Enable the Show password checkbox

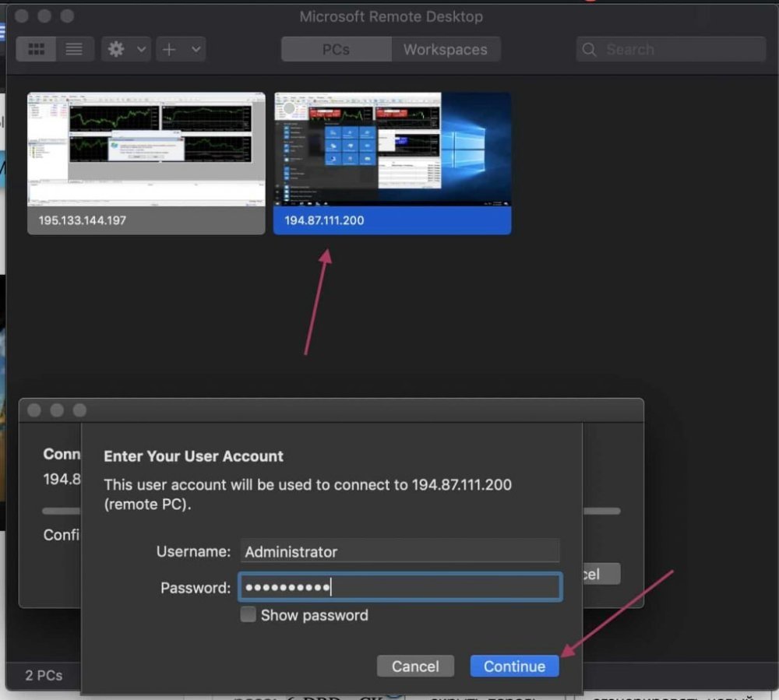click(248, 614)
